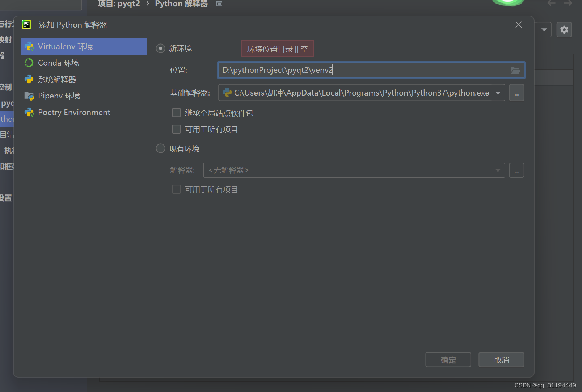Viewport: 582px width, 392px height.
Task: Open the gear settings icon behind dialog
Action: pyautogui.click(x=564, y=30)
